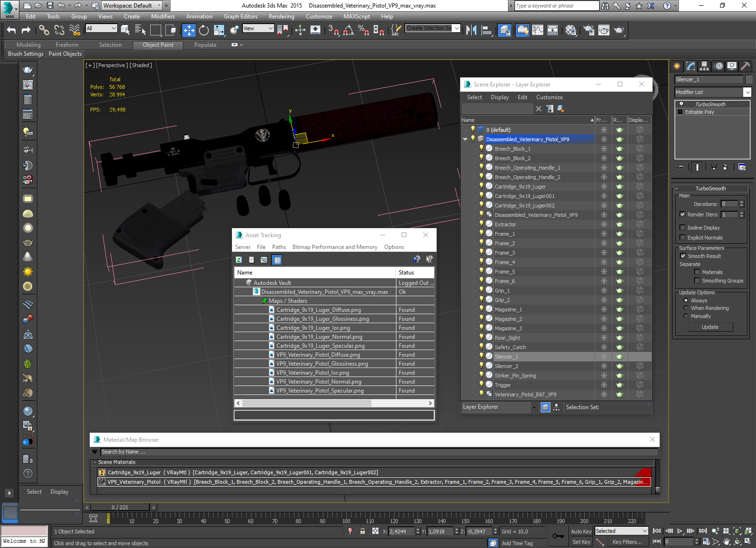Open the Modify command panel tab

click(x=691, y=66)
